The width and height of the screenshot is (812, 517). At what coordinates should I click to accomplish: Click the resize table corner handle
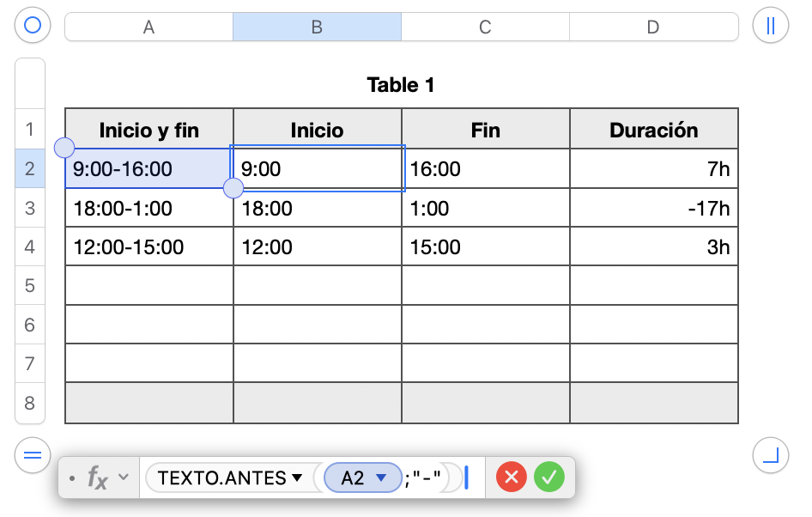click(770, 455)
